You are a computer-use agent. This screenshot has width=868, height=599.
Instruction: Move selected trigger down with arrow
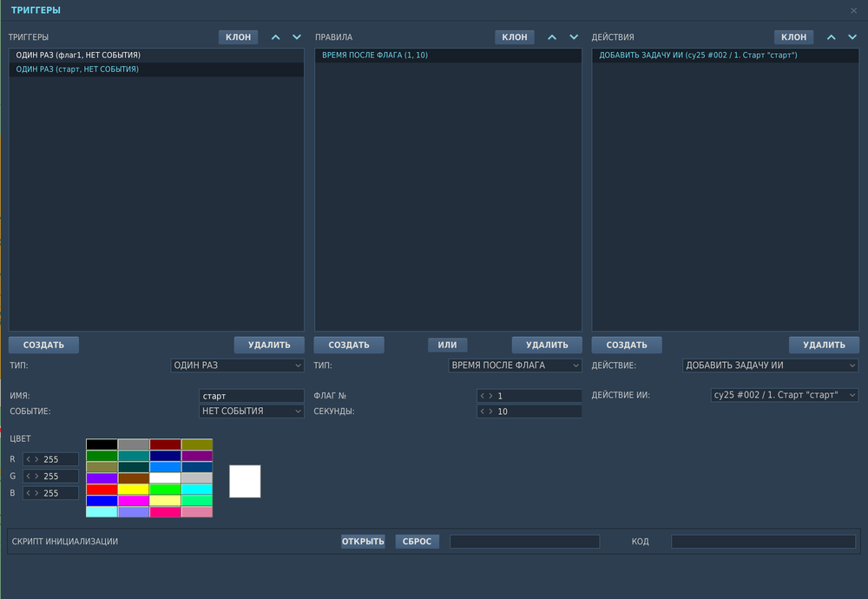pos(297,37)
